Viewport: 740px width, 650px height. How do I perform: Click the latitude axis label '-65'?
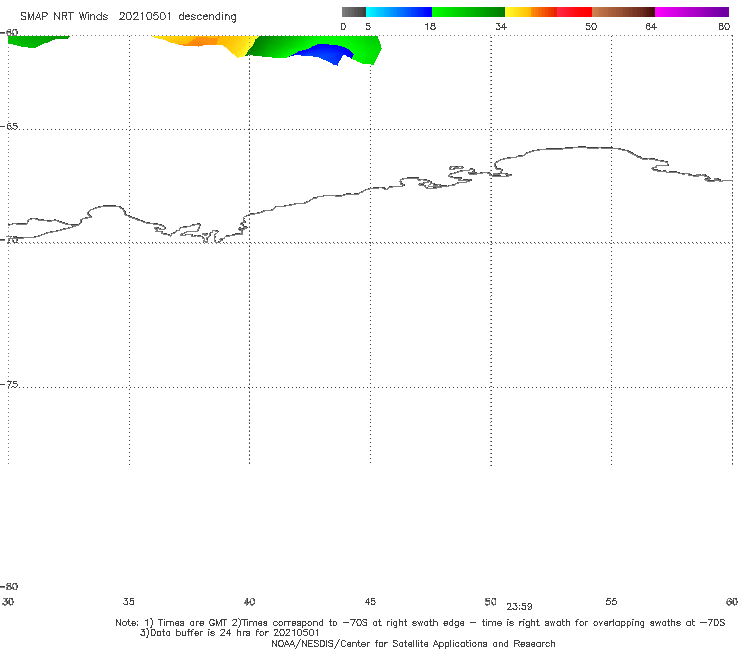[9, 127]
